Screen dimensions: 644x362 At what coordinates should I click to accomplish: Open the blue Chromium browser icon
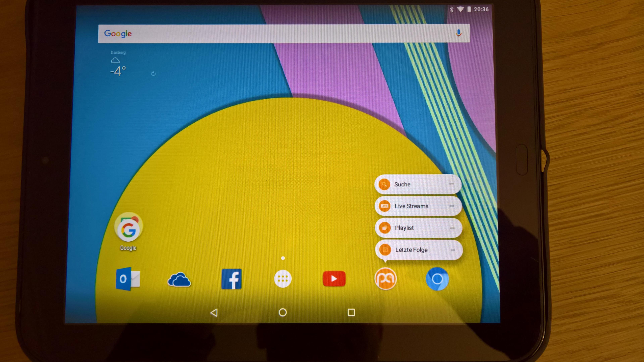pyautogui.click(x=437, y=279)
